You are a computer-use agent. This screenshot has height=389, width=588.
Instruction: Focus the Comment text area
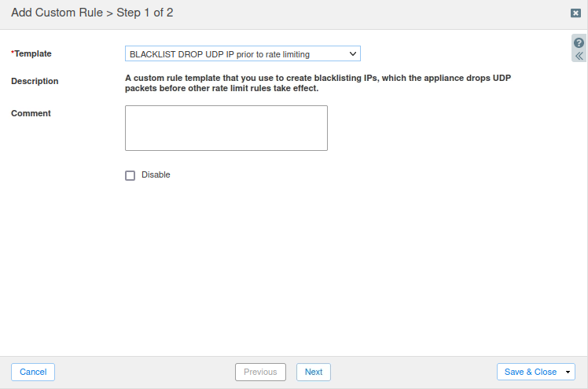click(226, 127)
